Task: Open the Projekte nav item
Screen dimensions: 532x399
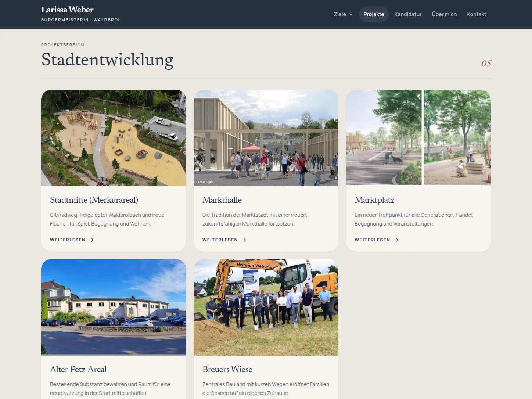Action: [x=374, y=14]
